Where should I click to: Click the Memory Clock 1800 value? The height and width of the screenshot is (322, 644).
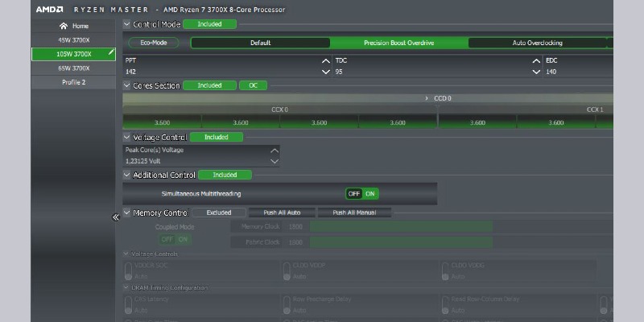point(295,227)
